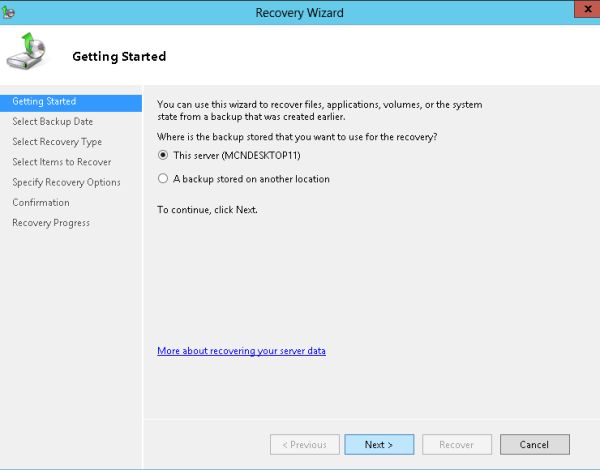This screenshot has height=470, width=600.
Task: Click the 'Where is the backup stored' question text
Action: tap(297, 137)
